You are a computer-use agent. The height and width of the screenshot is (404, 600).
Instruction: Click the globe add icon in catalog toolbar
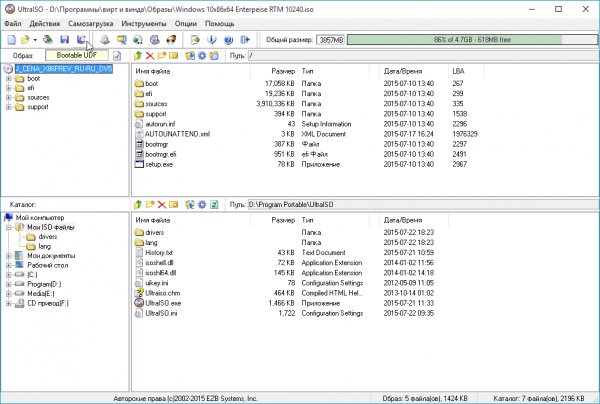(190, 205)
